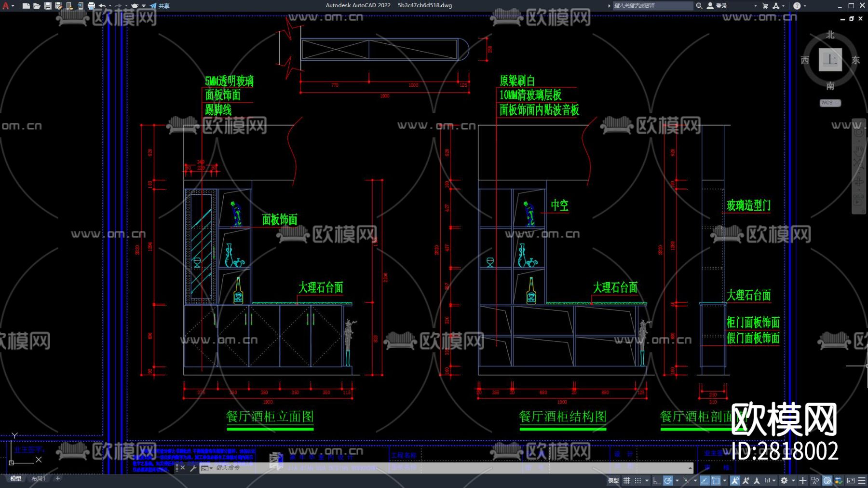Click the 模型 button in status bar
The image size is (868, 488).
613,480
